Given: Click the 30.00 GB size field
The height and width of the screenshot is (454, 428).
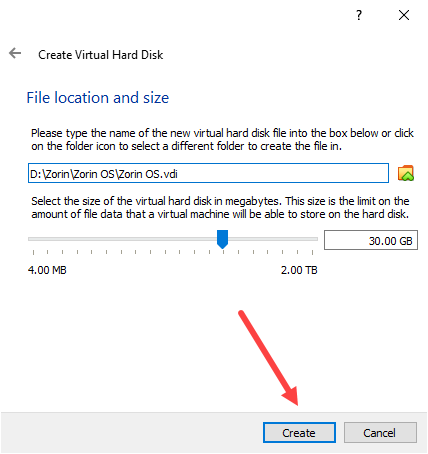Looking at the screenshot, I should point(371,240).
